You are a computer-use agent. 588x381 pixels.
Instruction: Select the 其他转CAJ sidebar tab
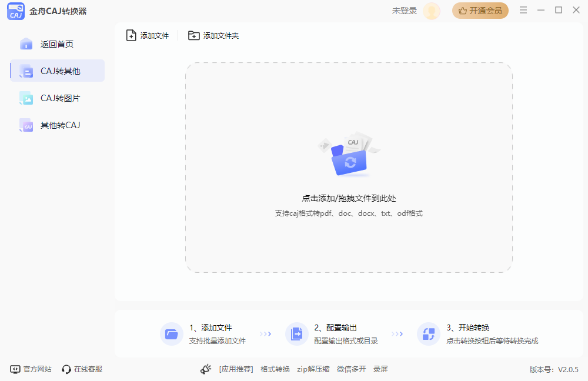[58, 125]
